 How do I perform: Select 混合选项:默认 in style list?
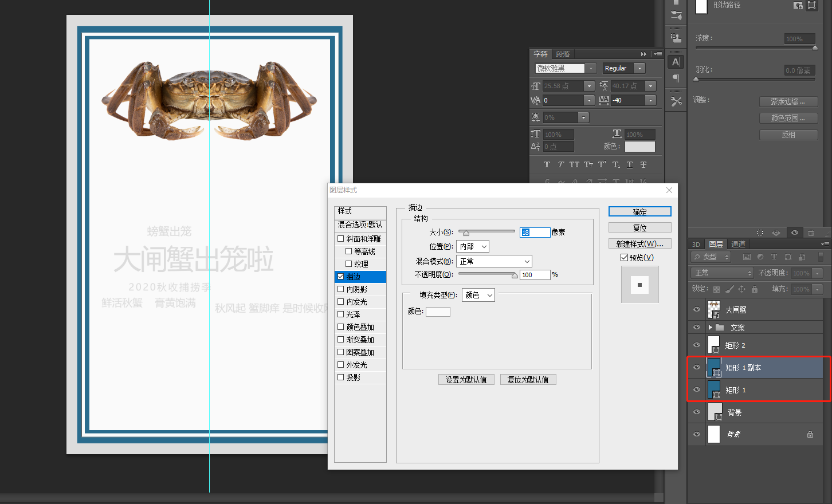click(x=360, y=225)
